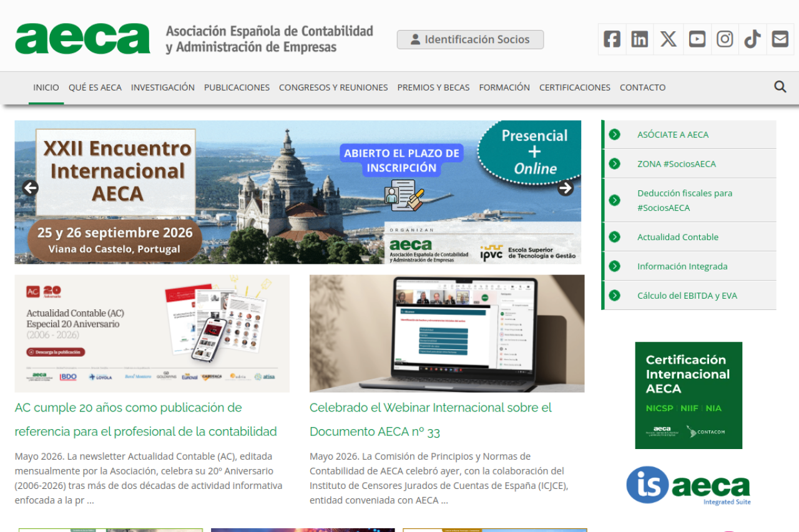Follow the ASÓCIATE A AECA link
The image size is (799, 532).
[x=673, y=135]
